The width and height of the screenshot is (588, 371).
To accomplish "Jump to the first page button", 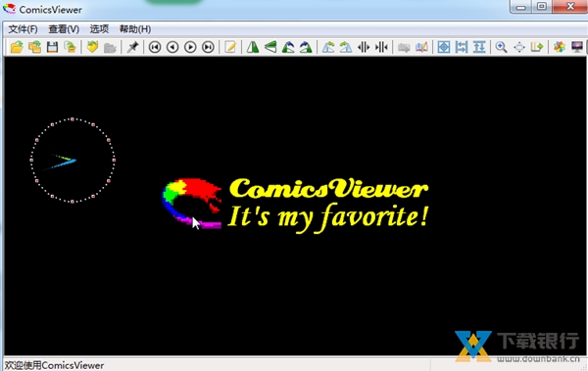I will pyautogui.click(x=155, y=47).
